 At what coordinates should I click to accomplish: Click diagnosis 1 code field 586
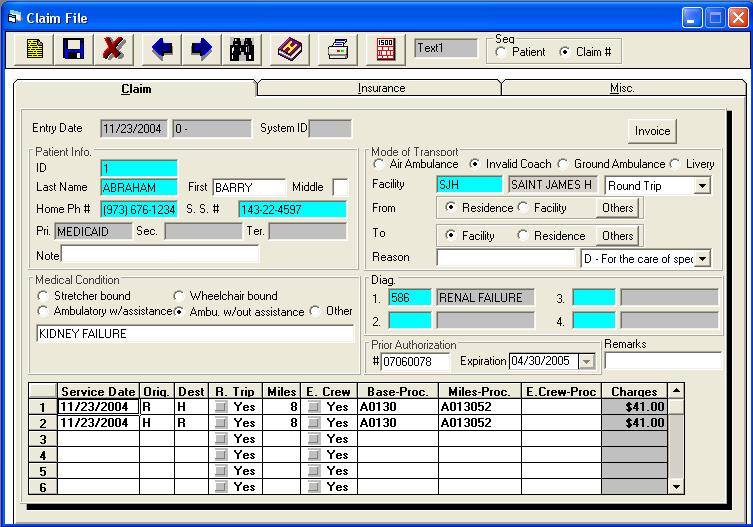coord(410,298)
